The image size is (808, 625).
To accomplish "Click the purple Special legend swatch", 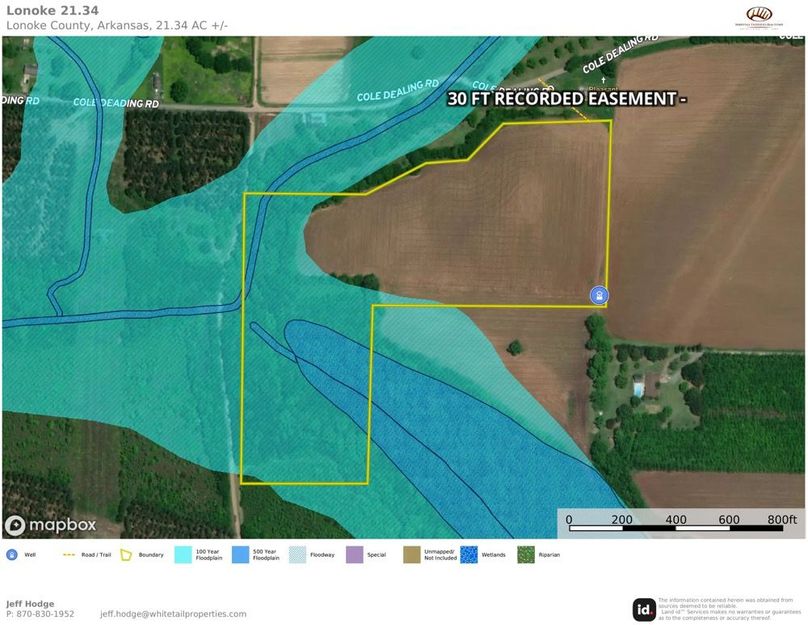I will (355, 555).
